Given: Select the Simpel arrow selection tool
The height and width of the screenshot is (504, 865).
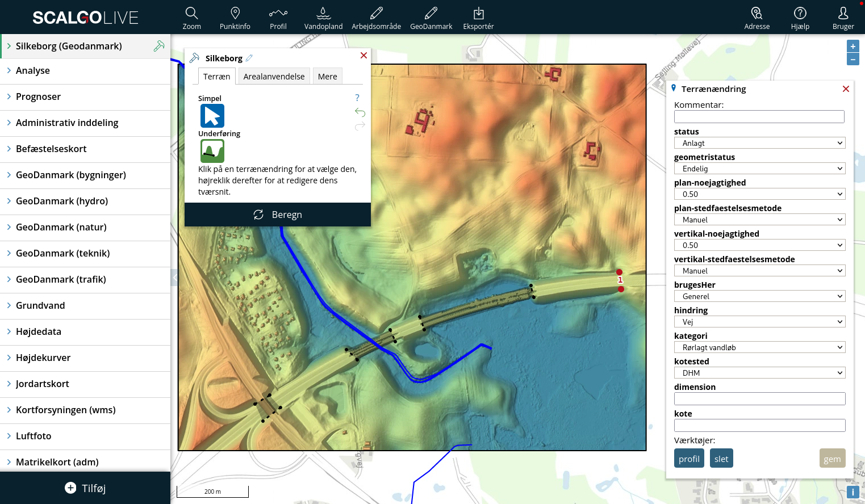Looking at the screenshot, I should [212, 116].
